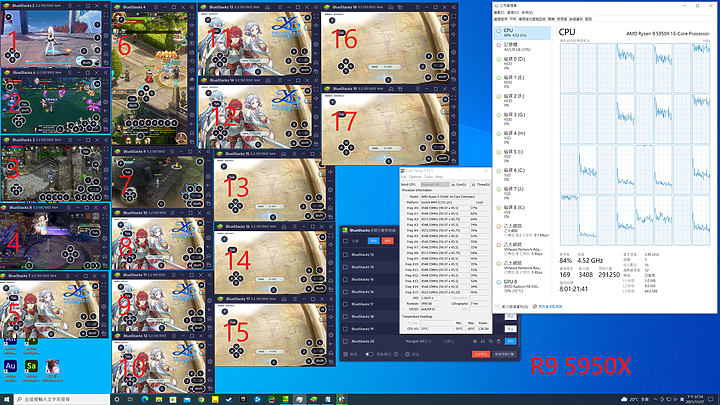720x405 pixels.
Task: Open Resource Monitor link in Task Manager
Action: coord(547,306)
